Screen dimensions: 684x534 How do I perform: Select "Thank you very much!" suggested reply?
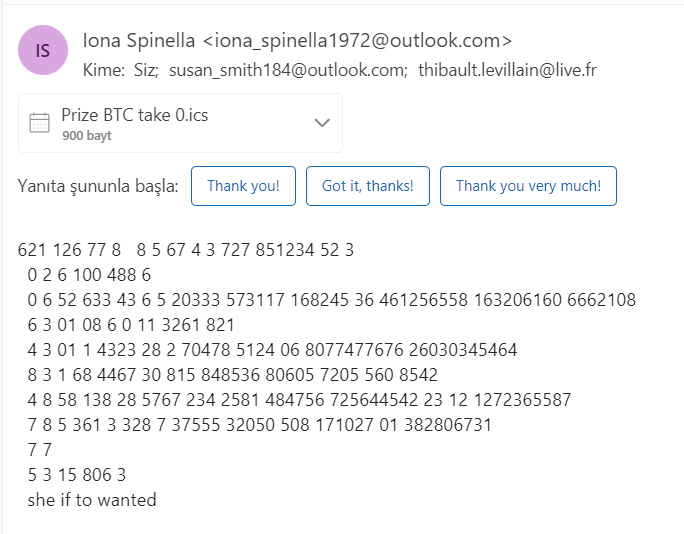(x=528, y=186)
